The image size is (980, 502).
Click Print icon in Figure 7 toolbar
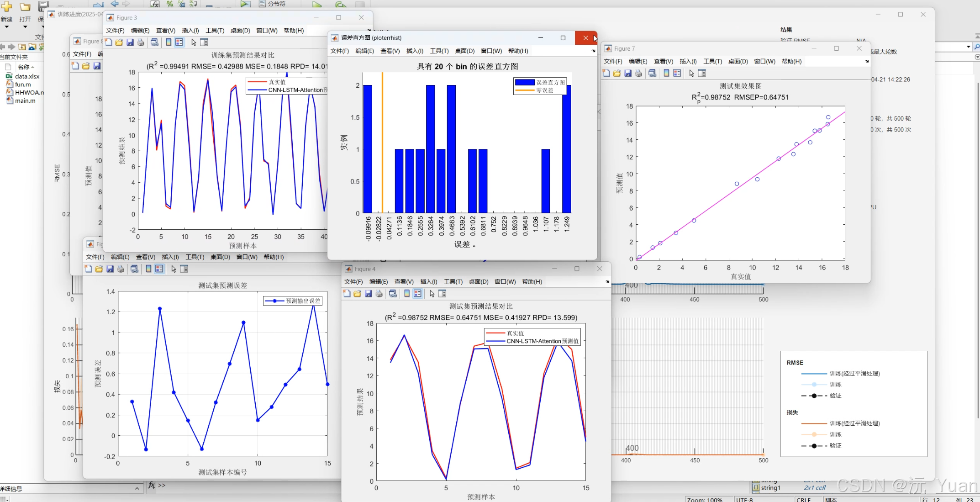coord(638,73)
